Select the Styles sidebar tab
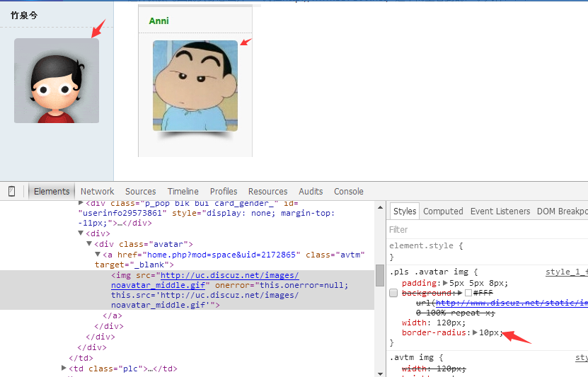Viewport: 588px width, 377px height. pos(405,211)
